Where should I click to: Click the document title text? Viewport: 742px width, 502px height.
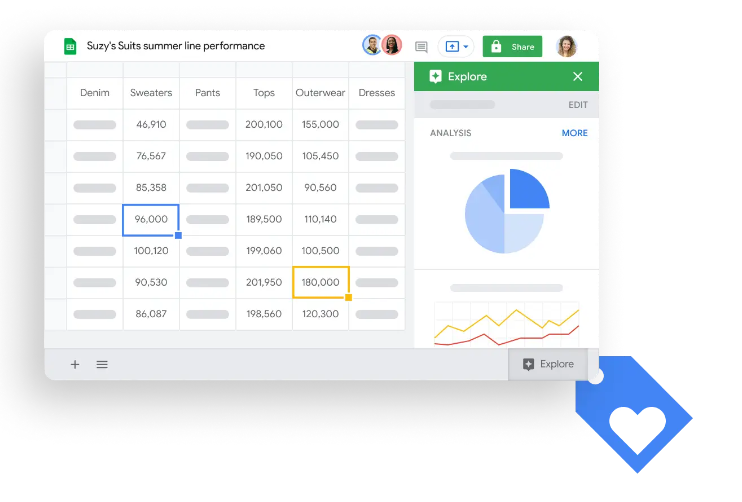tap(175, 46)
